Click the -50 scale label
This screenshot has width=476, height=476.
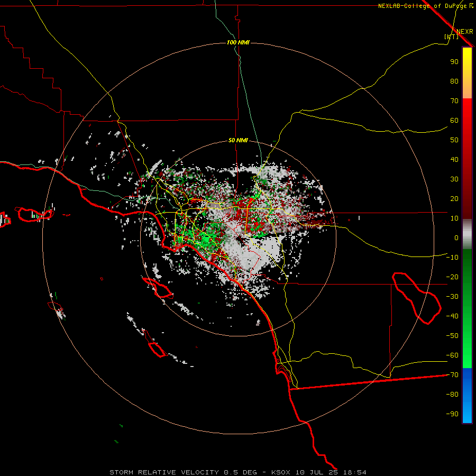click(452, 335)
